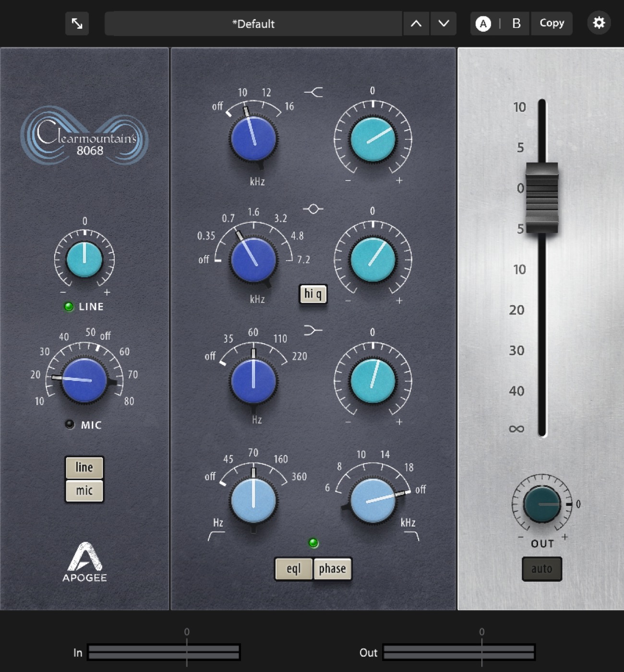
Task: Open the settings gear menu
Action: tap(599, 23)
